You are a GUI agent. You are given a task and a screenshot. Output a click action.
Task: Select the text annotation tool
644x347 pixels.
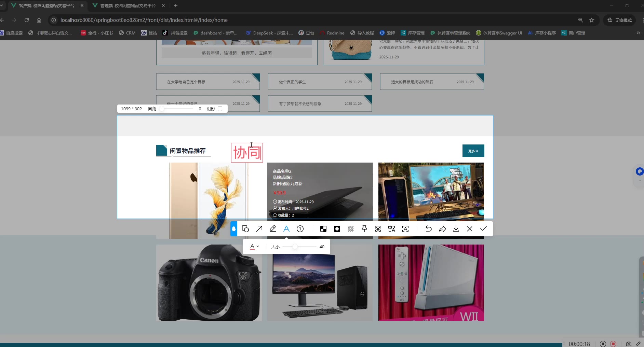point(286,229)
